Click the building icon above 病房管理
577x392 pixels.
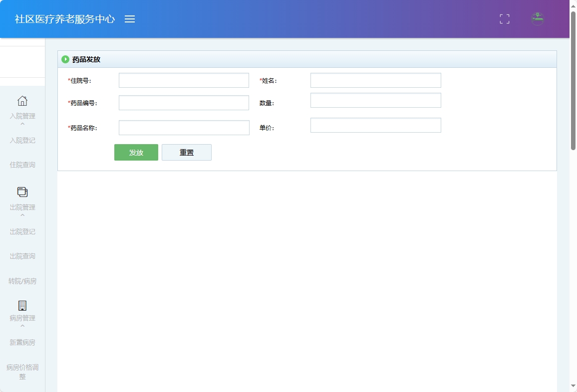point(22,306)
